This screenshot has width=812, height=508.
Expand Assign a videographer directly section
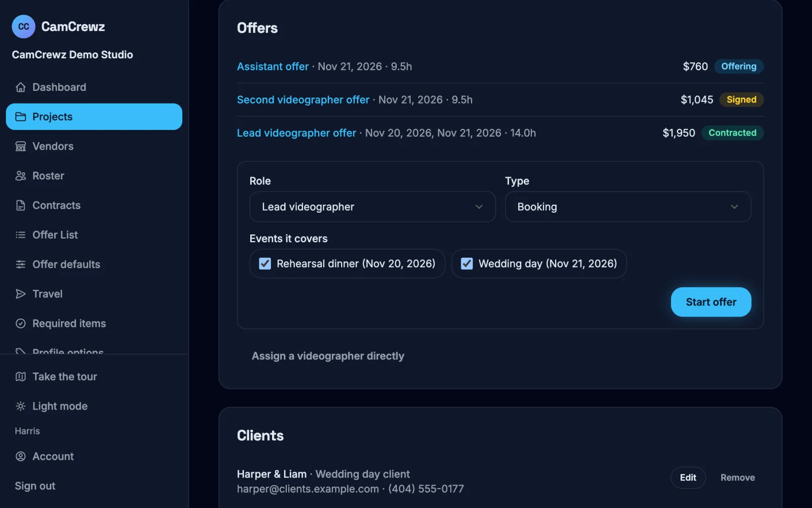coord(328,356)
